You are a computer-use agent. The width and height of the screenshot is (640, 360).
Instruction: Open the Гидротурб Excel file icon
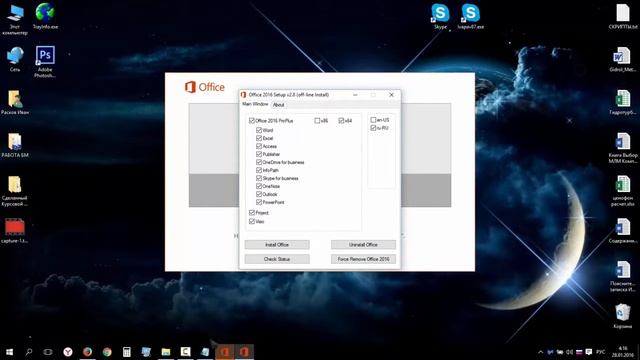click(x=622, y=102)
